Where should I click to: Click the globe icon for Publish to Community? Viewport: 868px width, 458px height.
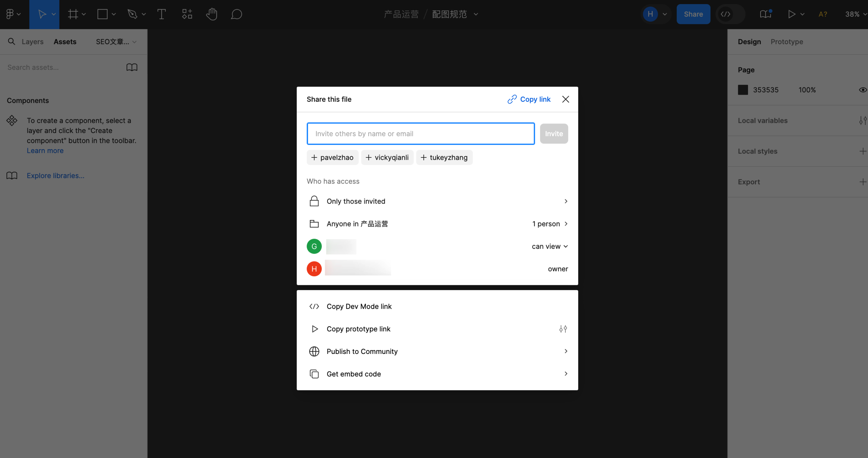tap(314, 352)
